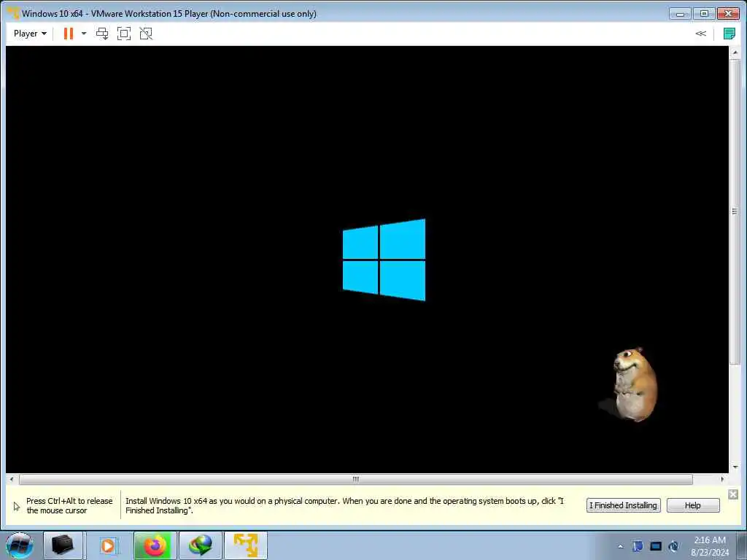This screenshot has height=560, width=747.
Task: Click I Finished Installing button
Action: pyautogui.click(x=623, y=505)
